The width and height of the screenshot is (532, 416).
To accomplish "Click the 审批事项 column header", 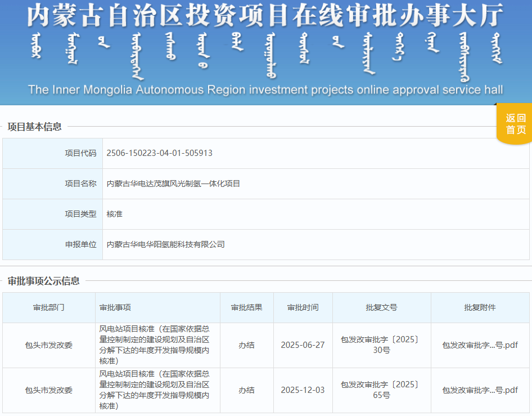I will [115, 308].
